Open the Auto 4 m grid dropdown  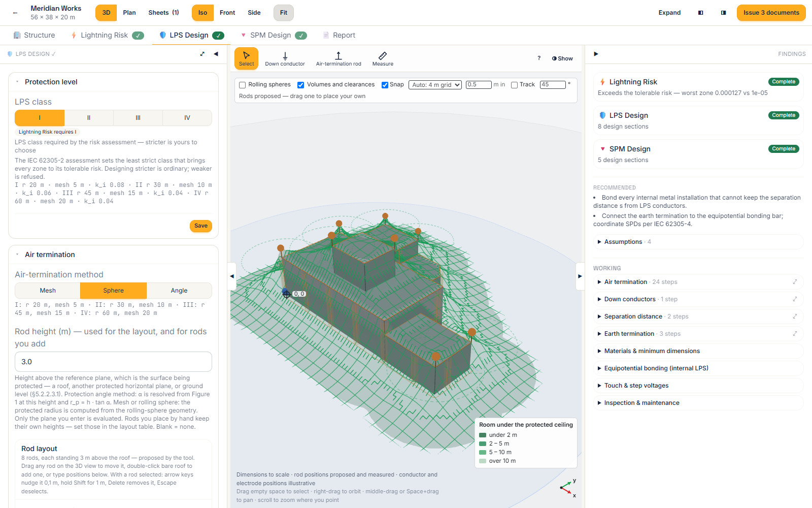point(435,85)
